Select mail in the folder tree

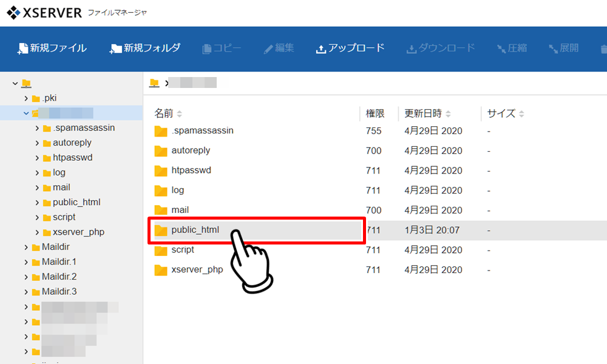tap(61, 187)
